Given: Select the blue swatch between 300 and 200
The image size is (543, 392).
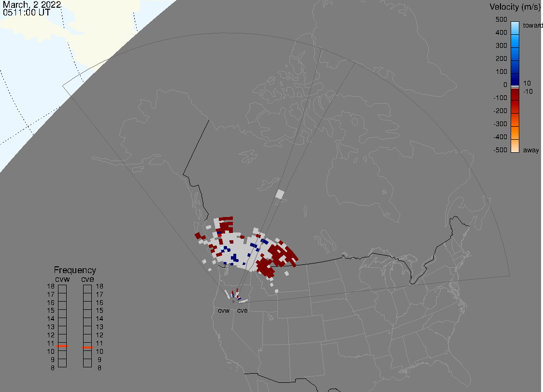Looking at the screenshot, I should [515, 54].
